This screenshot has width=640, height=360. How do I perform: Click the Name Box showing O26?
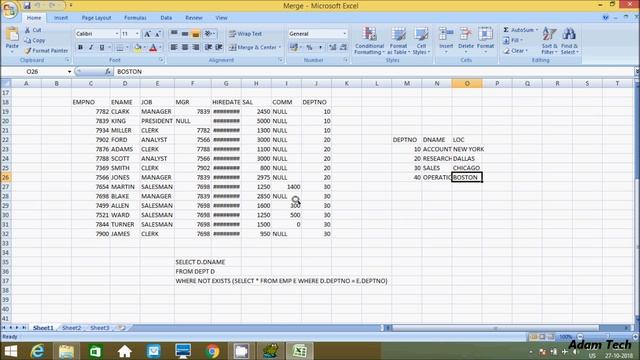pos(37,71)
